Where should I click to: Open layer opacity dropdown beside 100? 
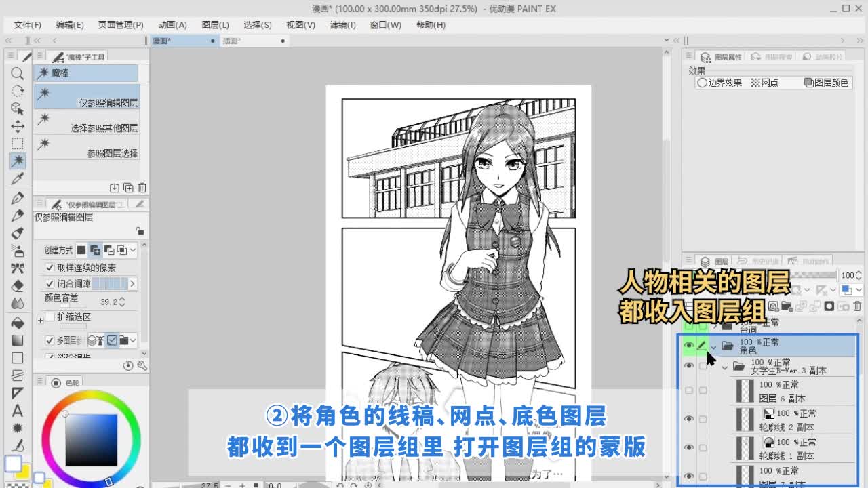859,275
